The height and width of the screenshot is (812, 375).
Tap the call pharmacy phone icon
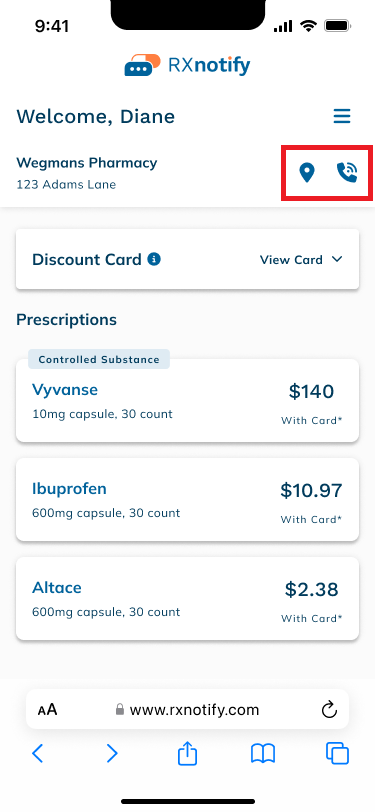347,172
